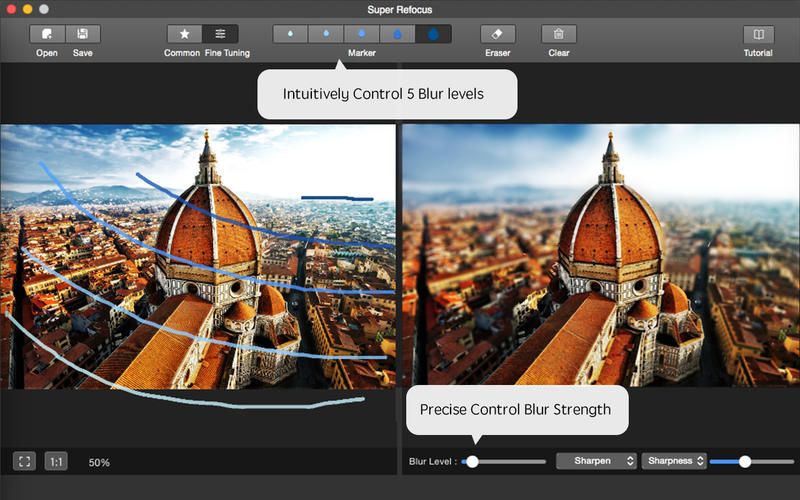Switch to the Fine Tuning tab
Image resolution: width=800 pixels, height=500 pixels.
point(220,34)
